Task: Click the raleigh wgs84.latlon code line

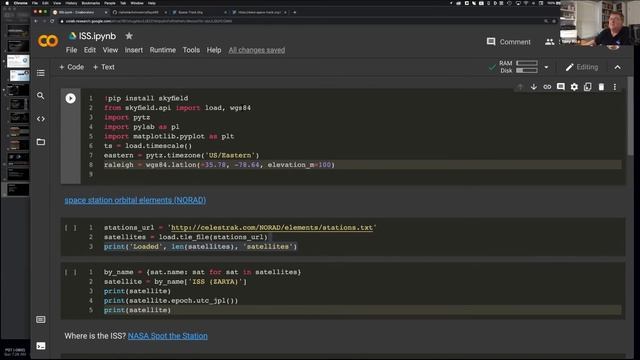Action: [219, 165]
